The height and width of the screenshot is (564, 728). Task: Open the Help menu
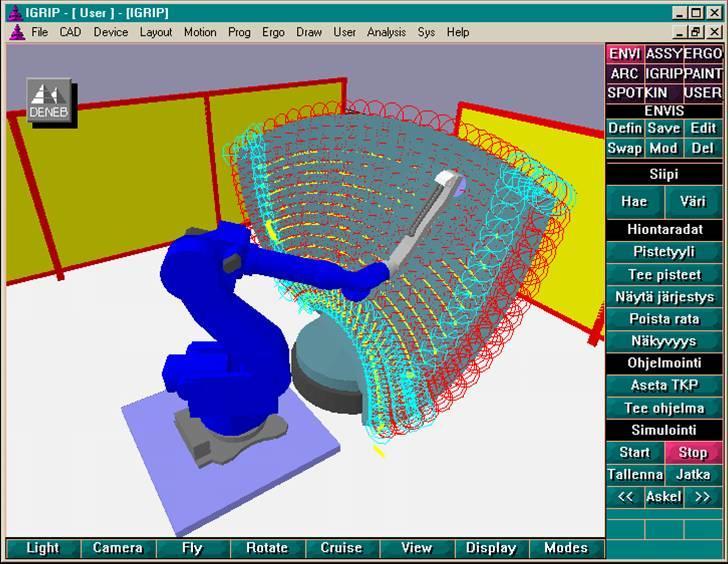[458, 32]
